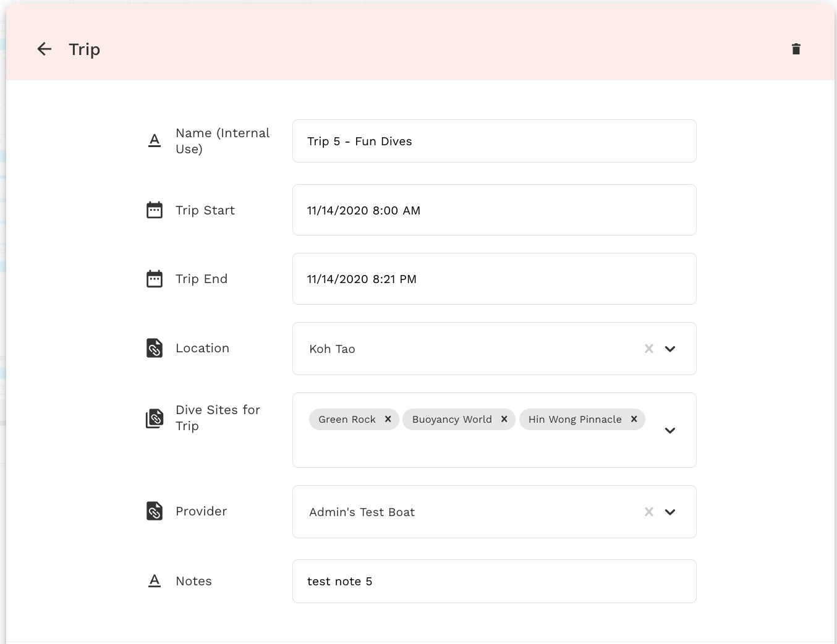Screen dimensions: 837x644
Task: Click the multi-link icon beside Dive Sites
Action: pyautogui.click(x=155, y=418)
